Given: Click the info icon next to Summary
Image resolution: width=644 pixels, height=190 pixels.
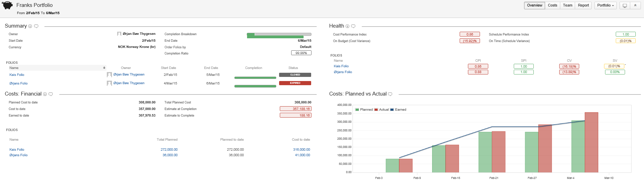Looking at the screenshot, I should click(x=30, y=26).
